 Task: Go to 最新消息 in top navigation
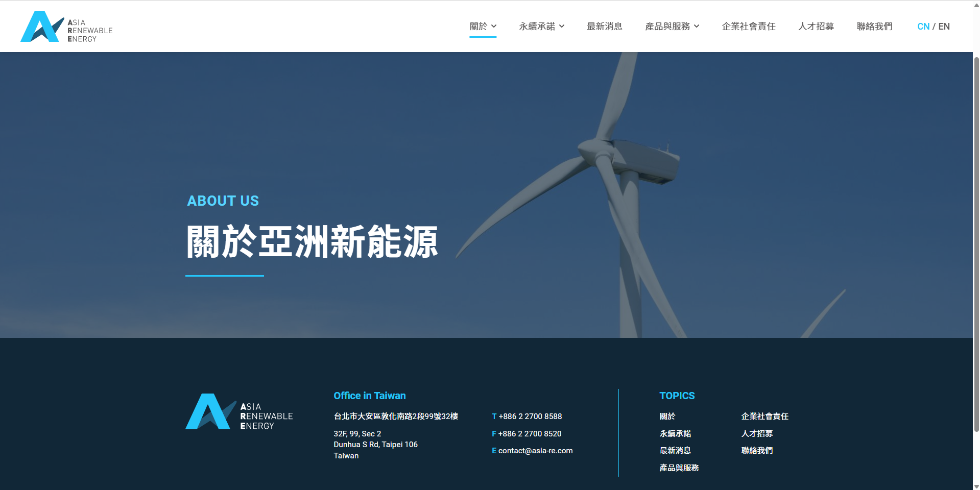(x=605, y=27)
